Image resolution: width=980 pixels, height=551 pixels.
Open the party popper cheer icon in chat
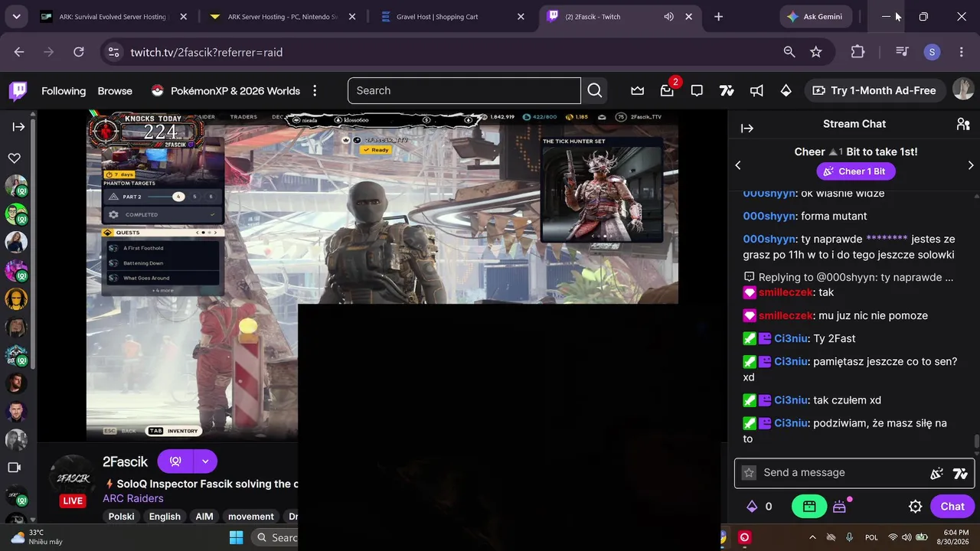[936, 473]
